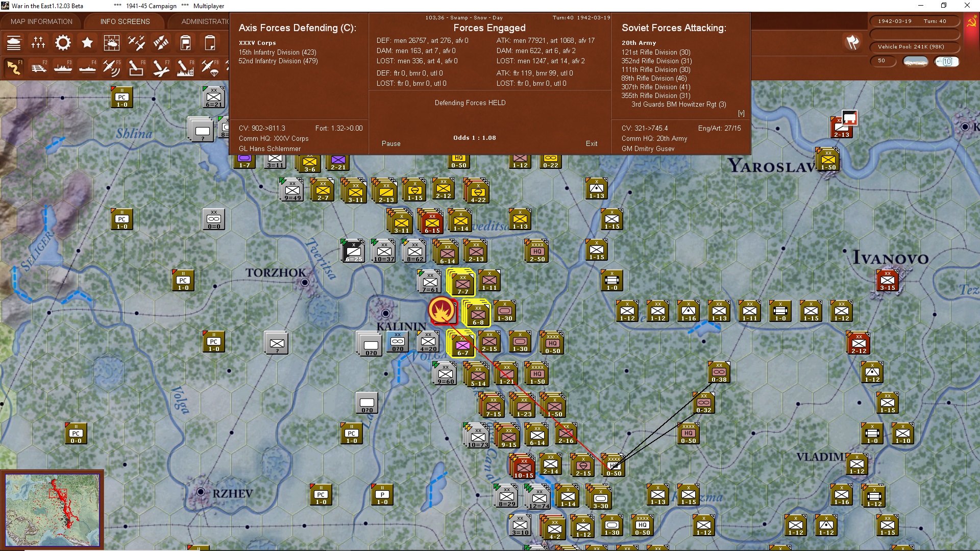
Task: Click 15th Infantry Division (423) entry
Action: tap(278, 52)
